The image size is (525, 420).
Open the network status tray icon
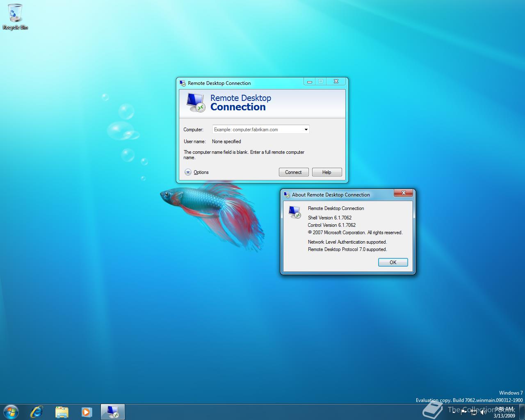pyautogui.click(x=474, y=412)
